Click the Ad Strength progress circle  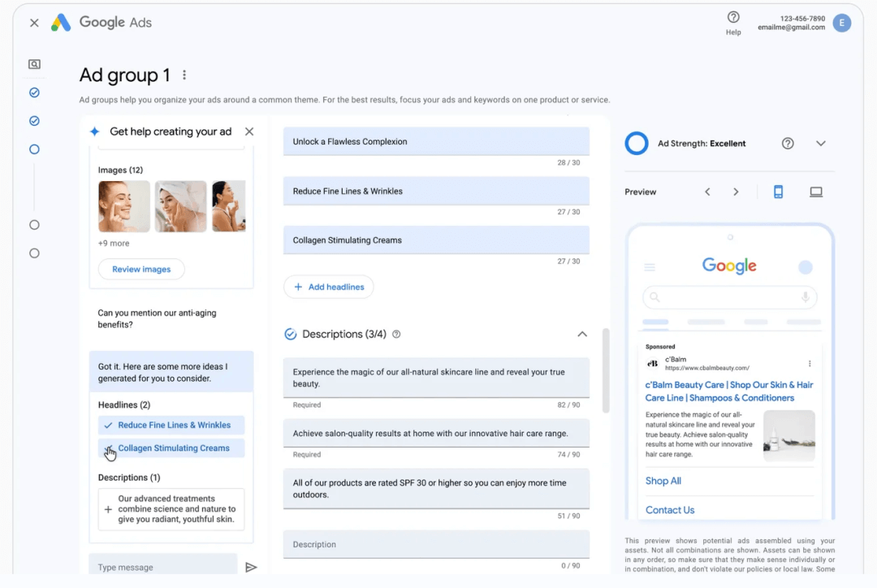(637, 144)
